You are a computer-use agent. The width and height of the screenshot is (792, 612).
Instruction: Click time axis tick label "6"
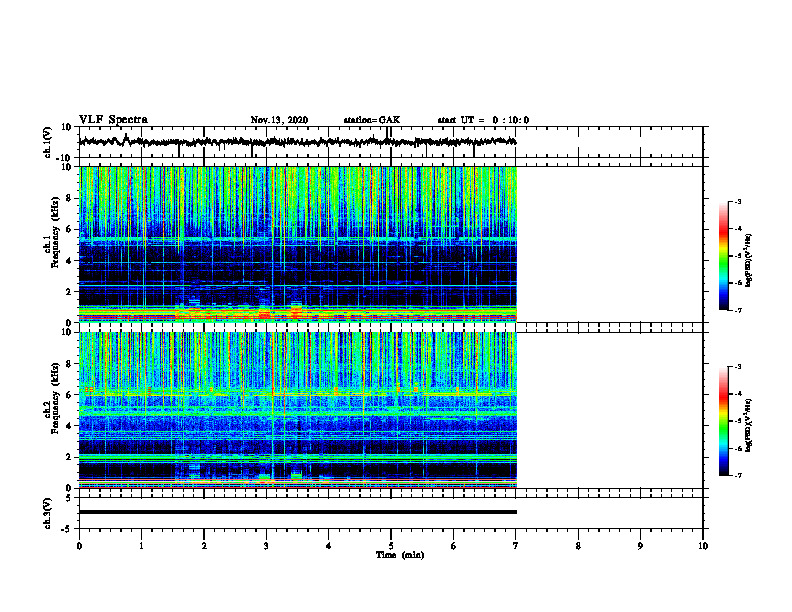point(454,546)
